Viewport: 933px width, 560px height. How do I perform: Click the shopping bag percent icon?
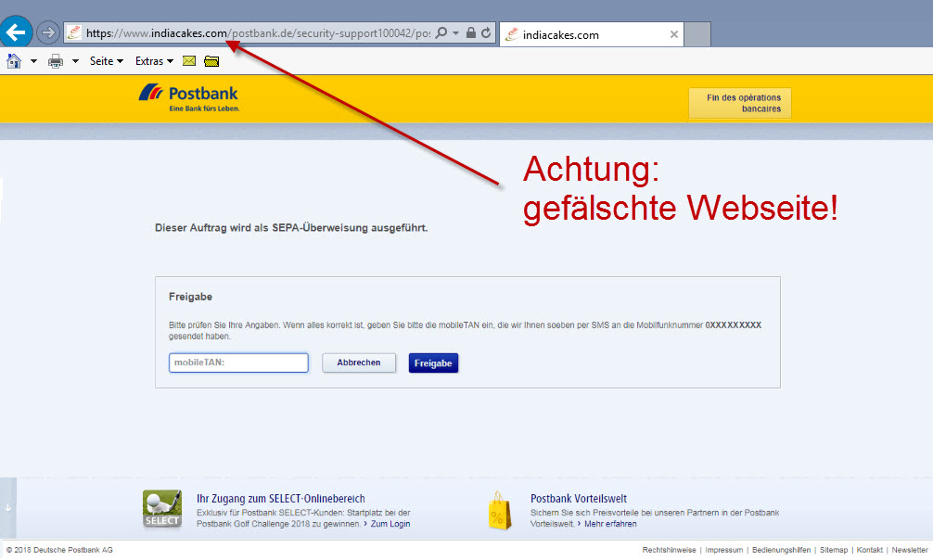point(499,511)
